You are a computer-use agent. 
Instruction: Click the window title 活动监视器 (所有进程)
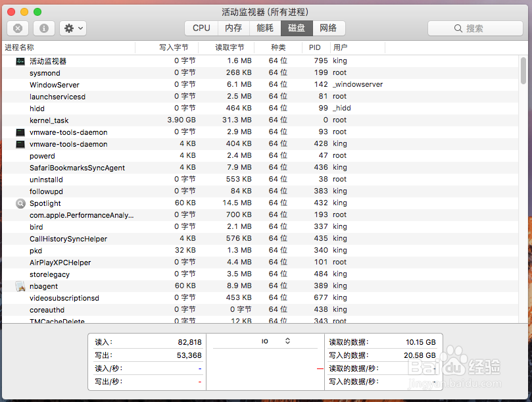pos(265,13)
